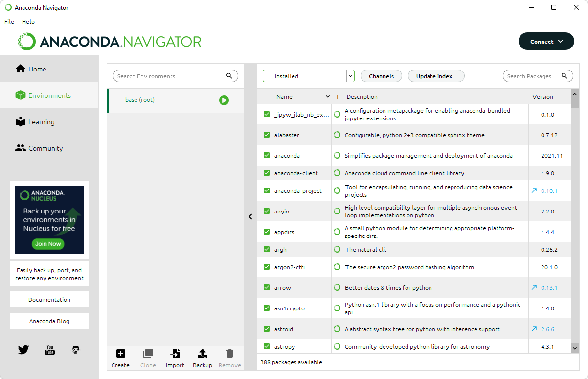Screen dimensions: 588x379
Task: Click the upgrade arrow beside anaconda-project version
Action: (x=534, y=191)
